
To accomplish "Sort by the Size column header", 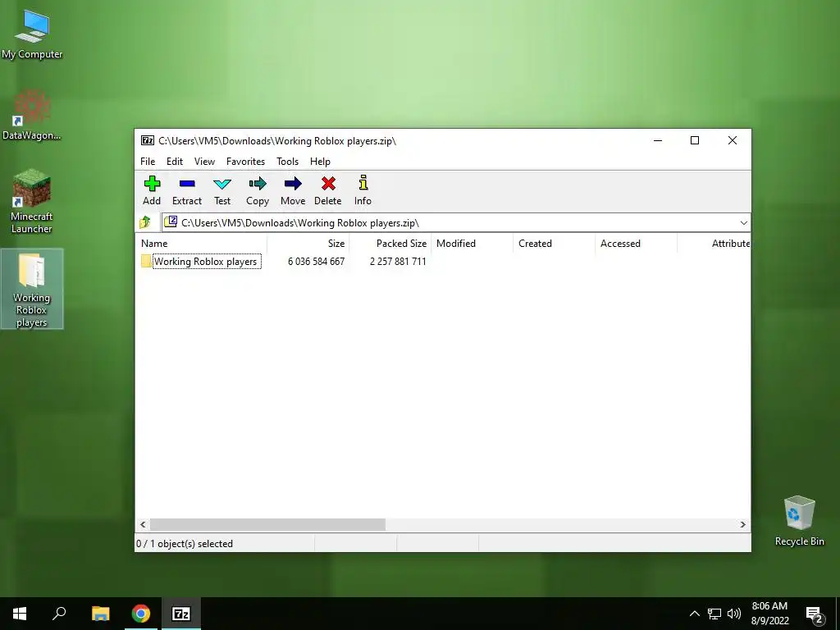I will click(308, 243).
